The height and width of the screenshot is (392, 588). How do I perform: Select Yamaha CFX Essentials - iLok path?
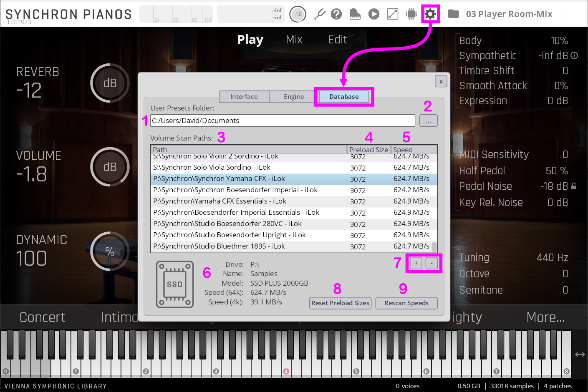click(220, 201)
